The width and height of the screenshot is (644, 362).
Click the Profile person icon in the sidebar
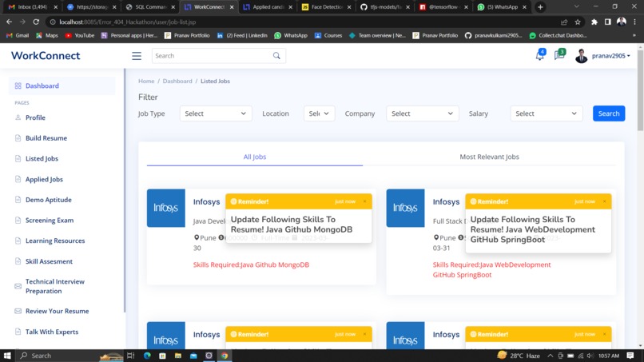click(18, 117)
